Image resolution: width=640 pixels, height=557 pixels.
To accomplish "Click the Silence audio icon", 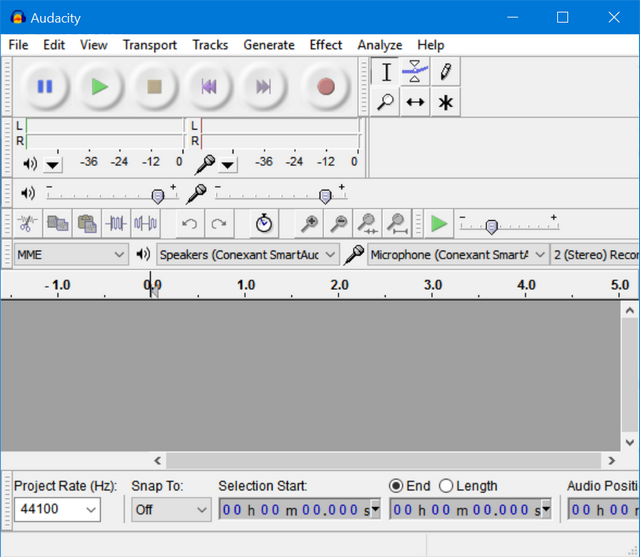I will 146,224.
